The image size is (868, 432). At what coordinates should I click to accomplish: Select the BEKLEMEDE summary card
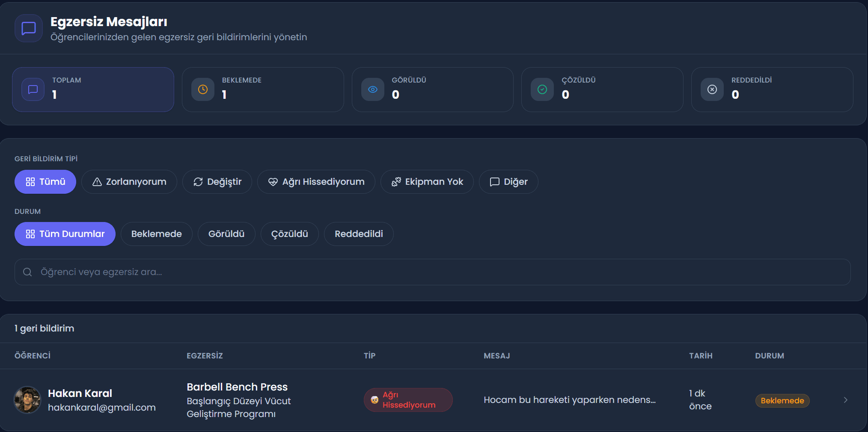263,89
